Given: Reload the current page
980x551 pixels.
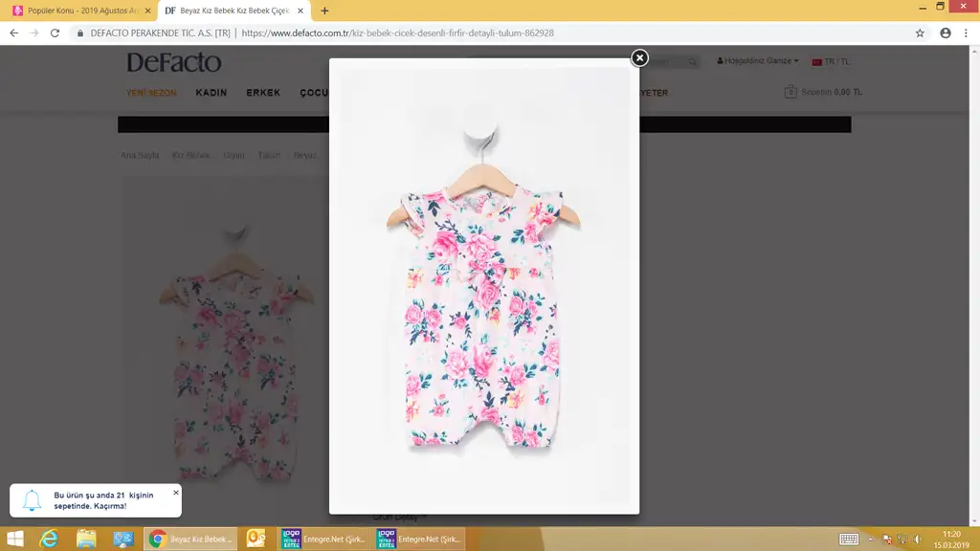Looking at the screenshot, I should 55,33.
